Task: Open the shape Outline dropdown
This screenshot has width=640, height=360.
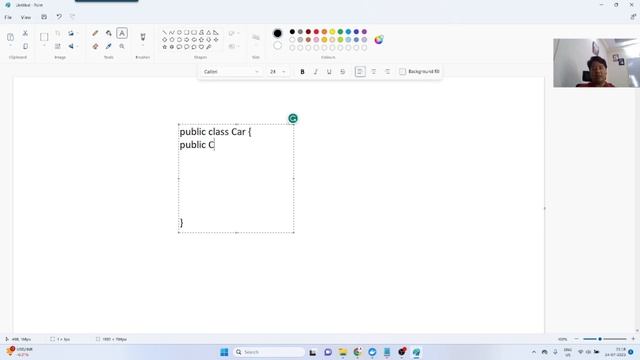Action: point(234,33)
